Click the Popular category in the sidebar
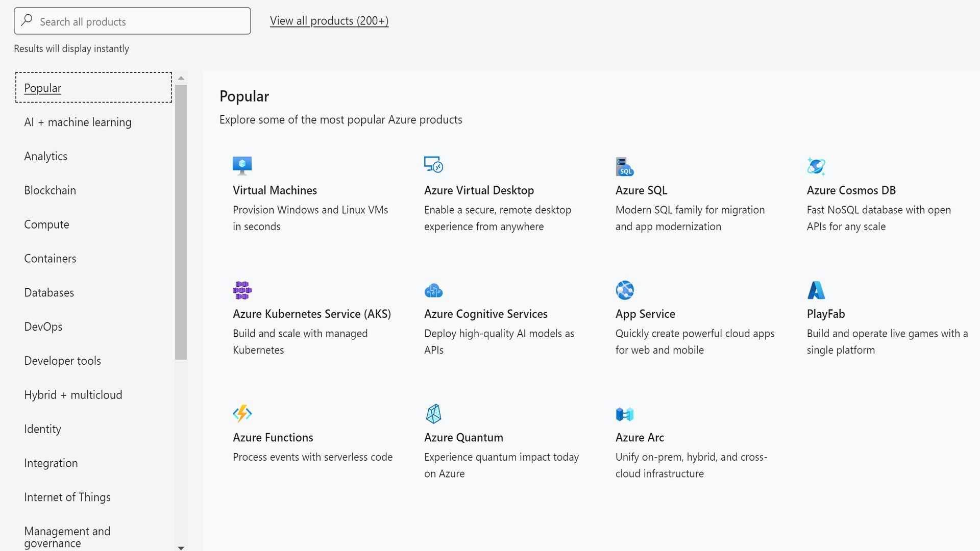The width and height of the screenshot is (980, 551). (42, 87)
